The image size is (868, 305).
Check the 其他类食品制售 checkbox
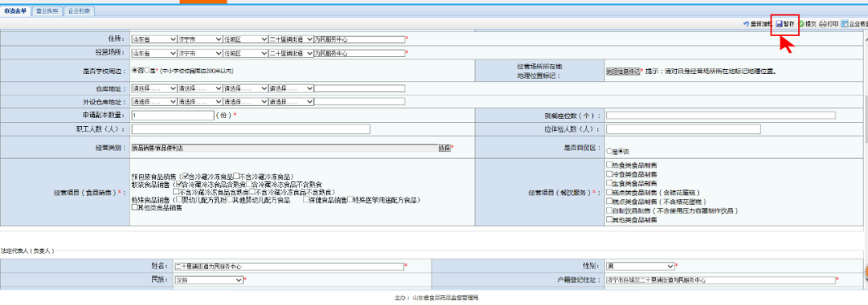pos(609,220)
